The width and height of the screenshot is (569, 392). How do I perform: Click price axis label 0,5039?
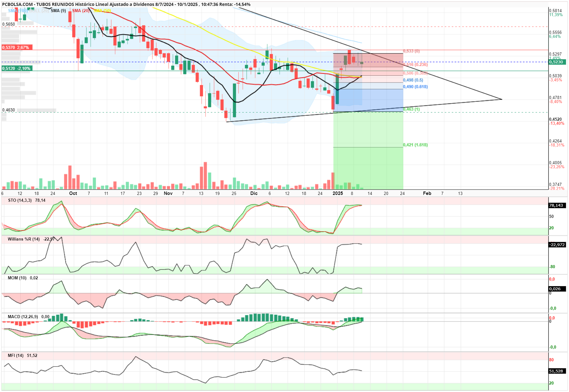click(555, 76)
